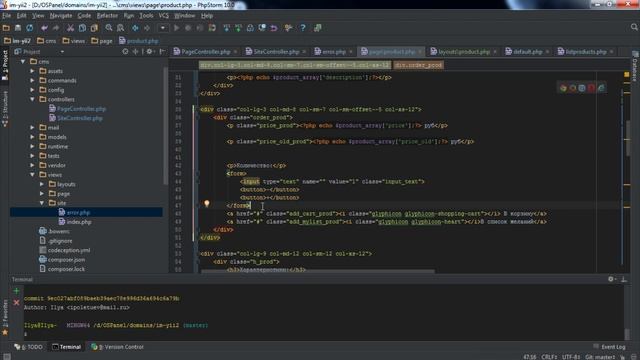
Task: Toggle the Terminal tool window button
Action: pos(67,347)
